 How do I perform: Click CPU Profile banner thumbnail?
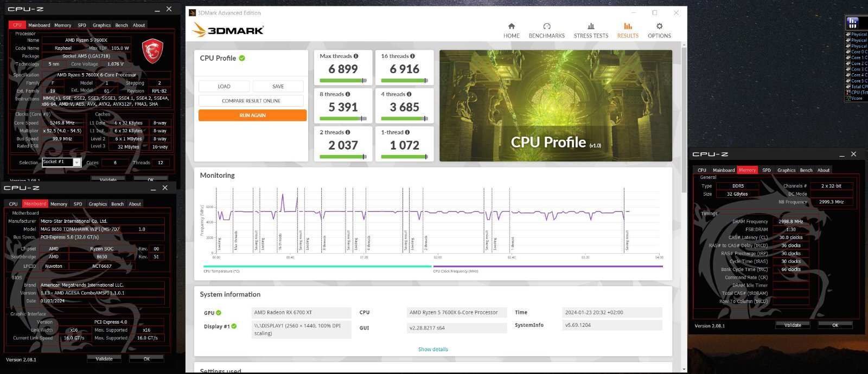coord(556,106)
